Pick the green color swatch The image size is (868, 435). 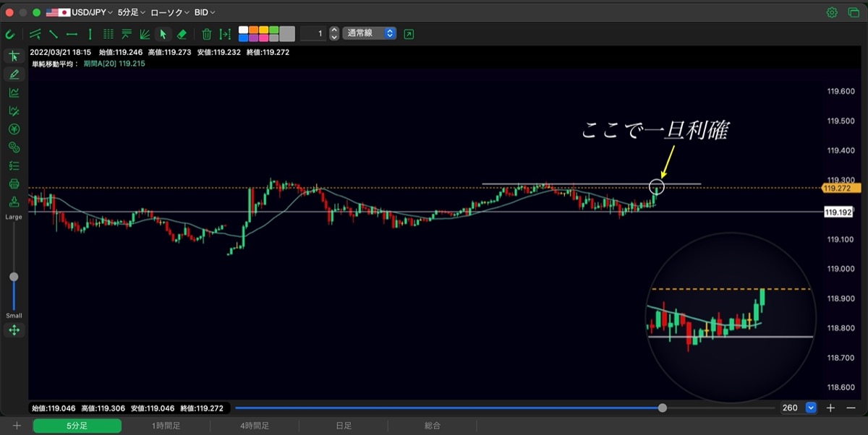tap(273, 30)
